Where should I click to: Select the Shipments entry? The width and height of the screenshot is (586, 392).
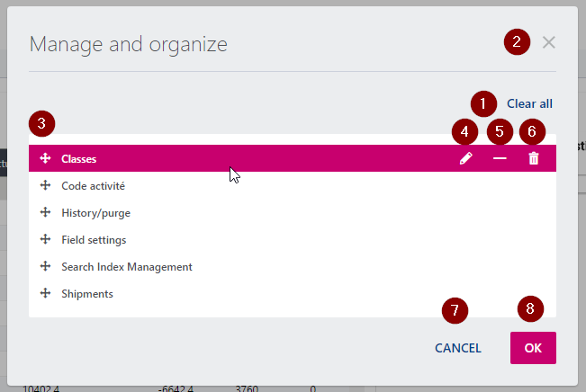[x=86, y=294]
